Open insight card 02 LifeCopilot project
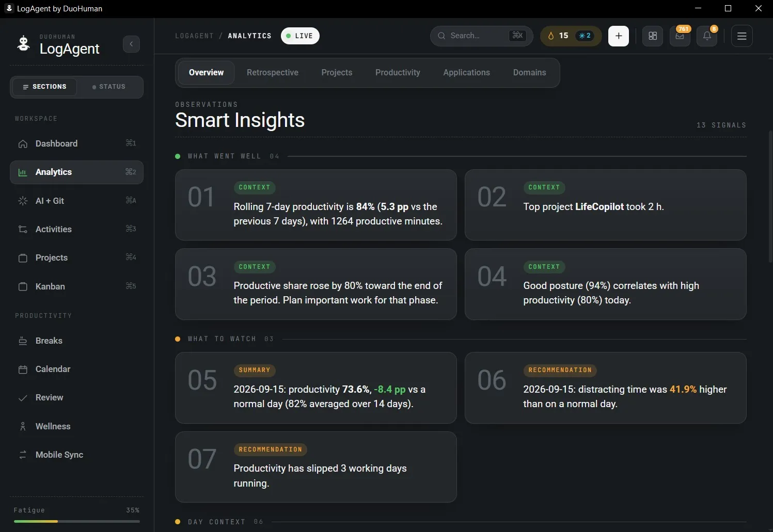This screenshot has width=773, height=532. tap(606, 205)
